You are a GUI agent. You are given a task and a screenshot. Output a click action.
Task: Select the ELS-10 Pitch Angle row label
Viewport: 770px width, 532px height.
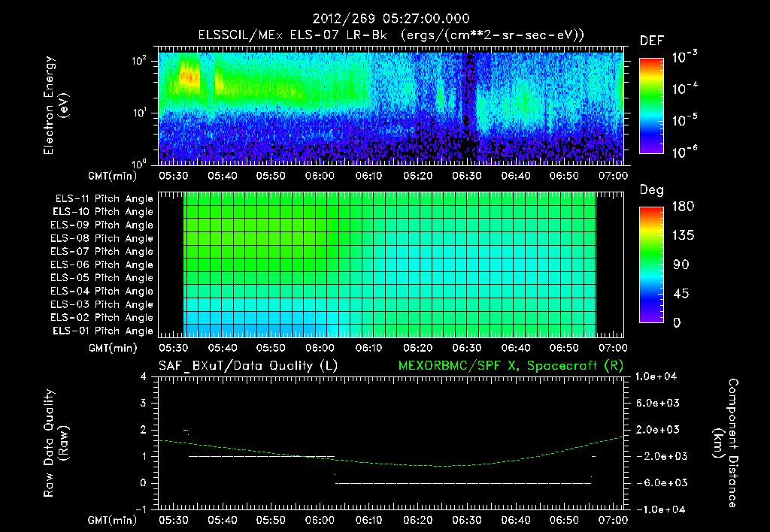[103, 212]
